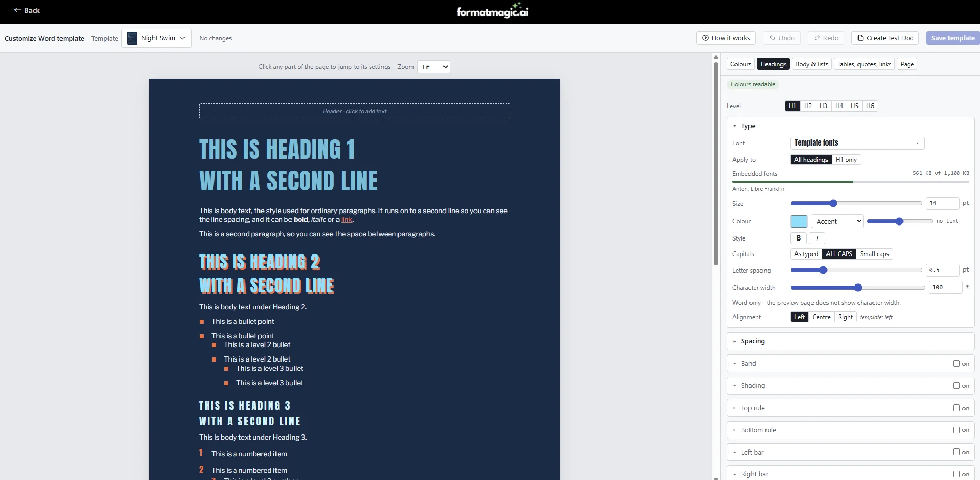
Task: Open the Night Swim template dropdown
Action: click(157, 38)
